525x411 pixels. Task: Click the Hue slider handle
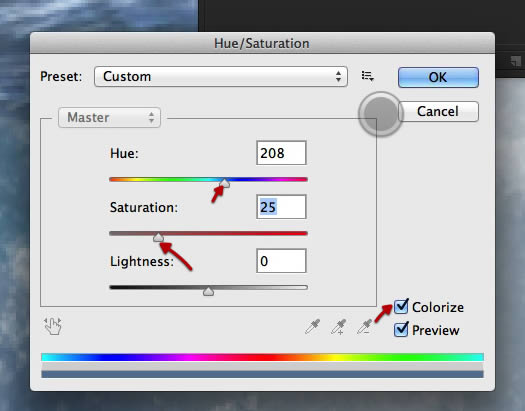pyautogui.click(x=225, y=183)
